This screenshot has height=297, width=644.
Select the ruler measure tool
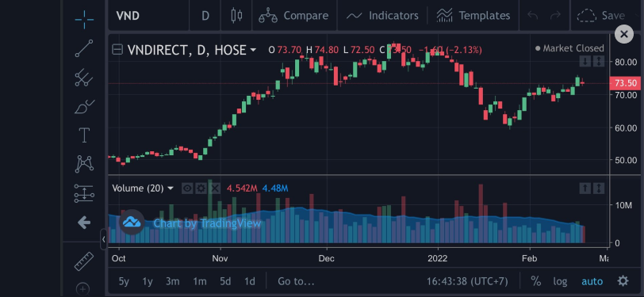click(x=84, y=261)
